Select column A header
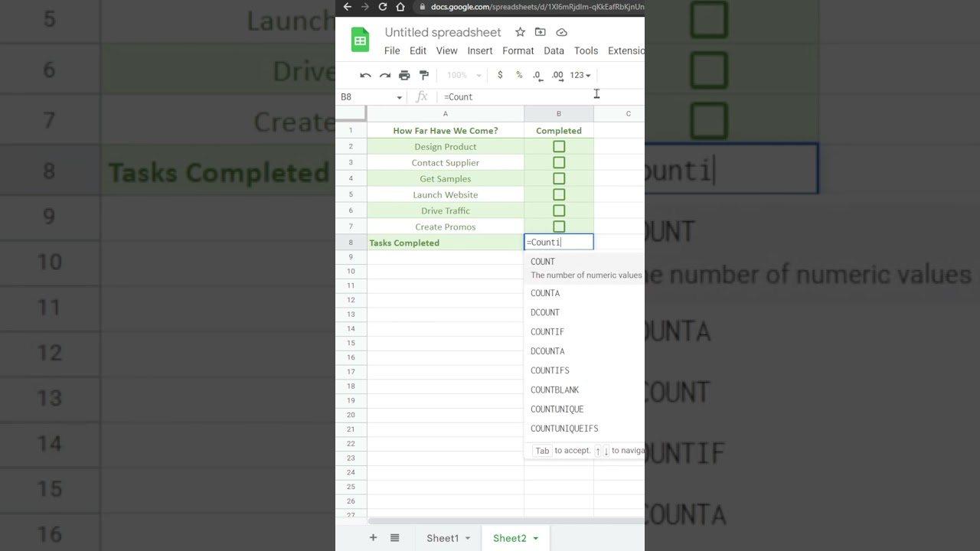 click(446, 114)
